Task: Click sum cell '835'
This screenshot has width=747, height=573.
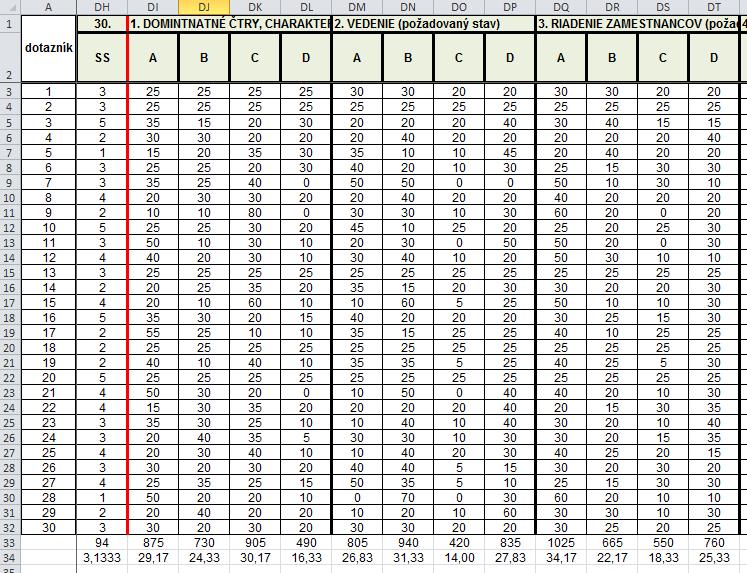Action: (x=510, y=543)
